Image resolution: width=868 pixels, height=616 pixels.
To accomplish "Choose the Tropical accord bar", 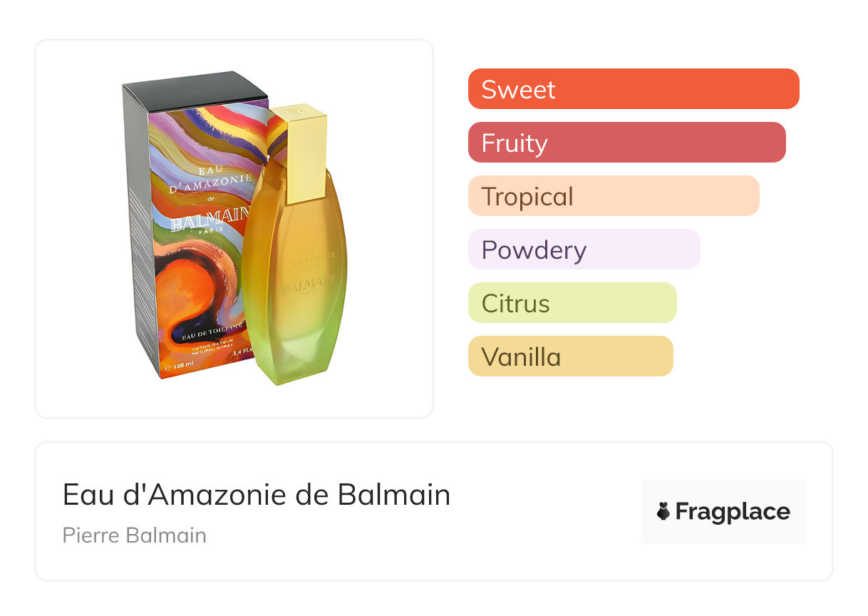I will 614,196.
